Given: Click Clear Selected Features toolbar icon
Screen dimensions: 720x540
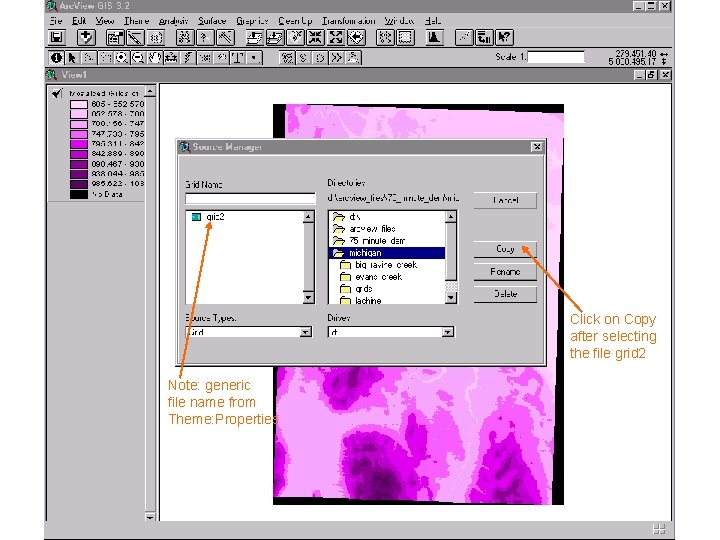Looking at the screenshot, I should click(x=405, y=37).
